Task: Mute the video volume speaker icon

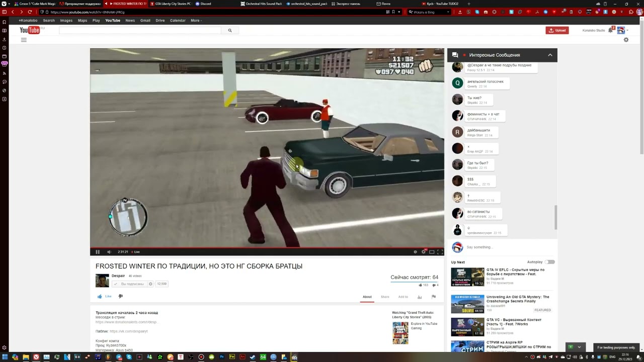Action: point(109,252)
